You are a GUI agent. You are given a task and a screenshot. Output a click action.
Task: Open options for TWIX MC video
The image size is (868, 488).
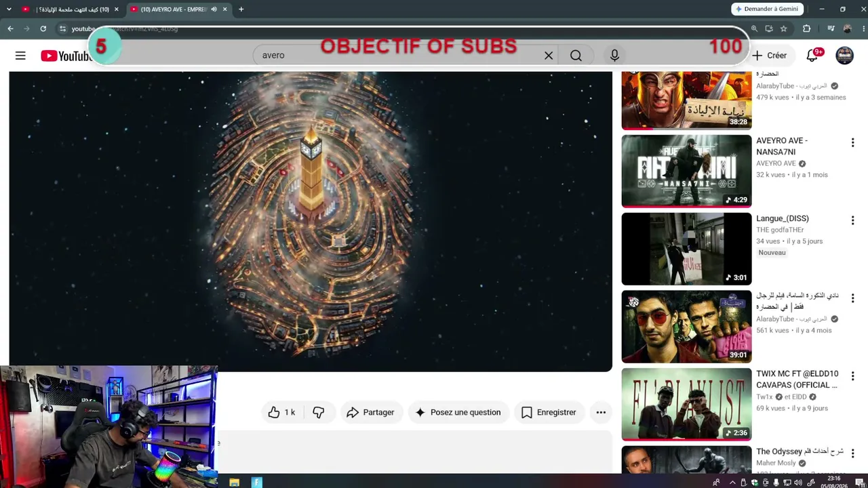[x=852, y=376]
